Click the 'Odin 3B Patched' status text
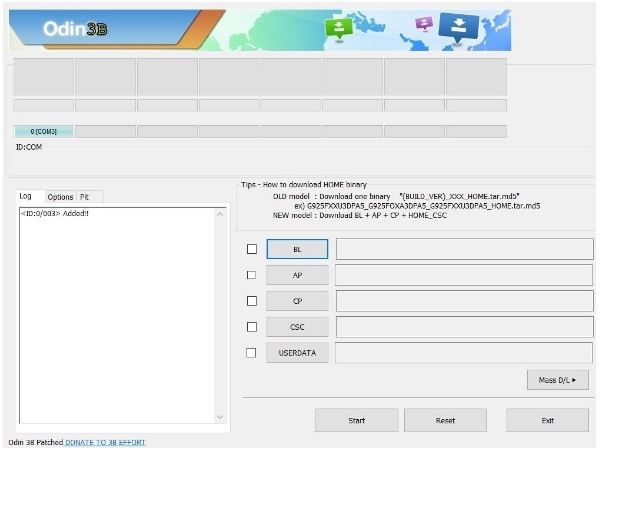 (x=36, y=442)
